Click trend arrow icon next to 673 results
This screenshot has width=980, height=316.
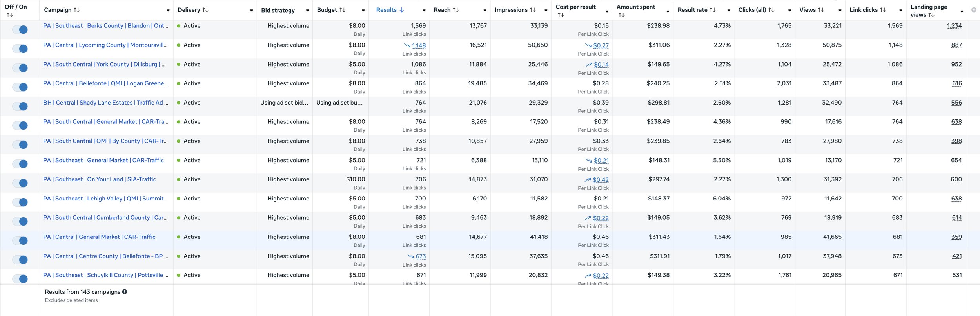(410, 256)
